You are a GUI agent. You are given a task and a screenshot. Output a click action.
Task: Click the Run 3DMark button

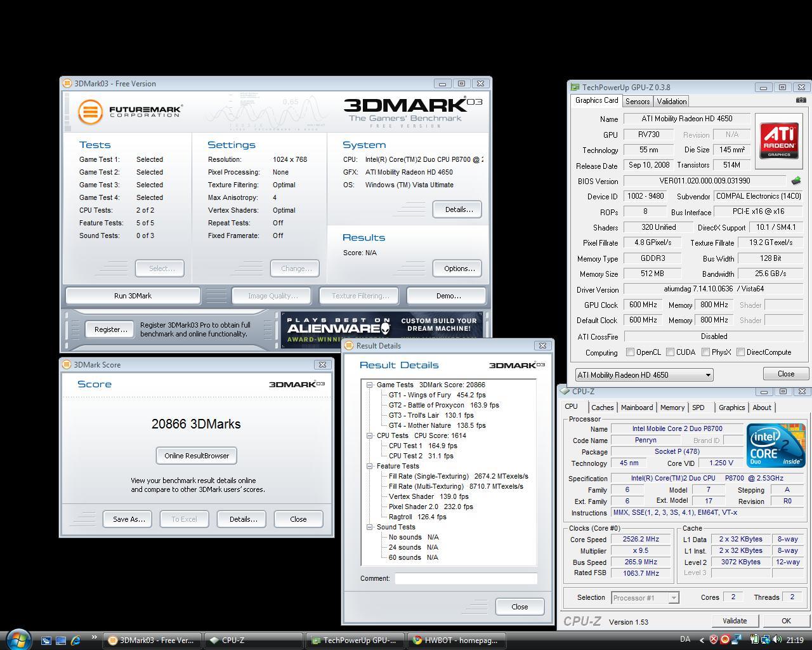click(x=133, y=296)
